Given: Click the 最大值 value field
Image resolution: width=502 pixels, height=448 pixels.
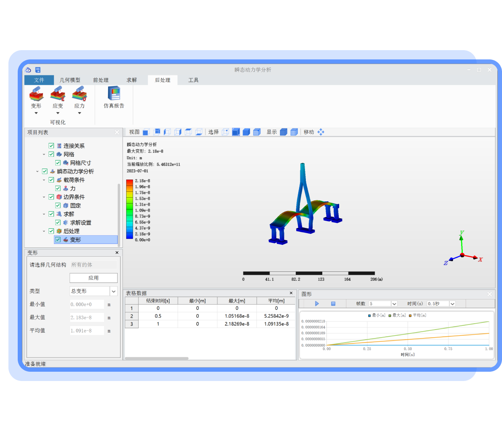Looking at the screenshot, I should tap(87, 317).
